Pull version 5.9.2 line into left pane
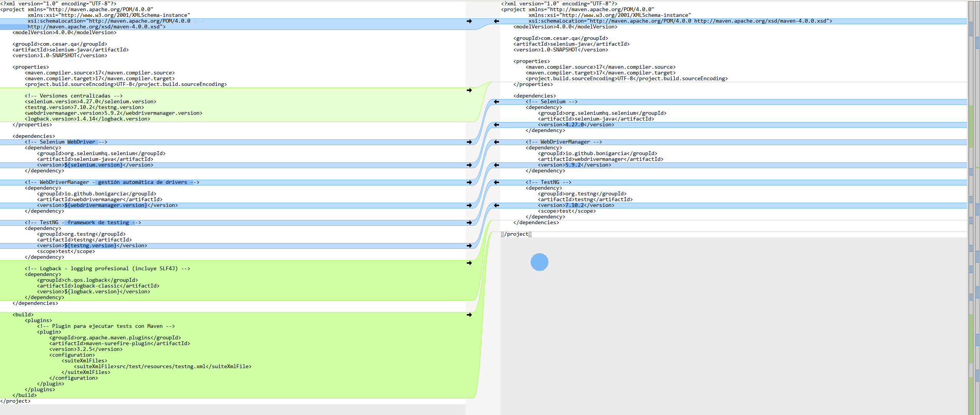 pos(496,165)
